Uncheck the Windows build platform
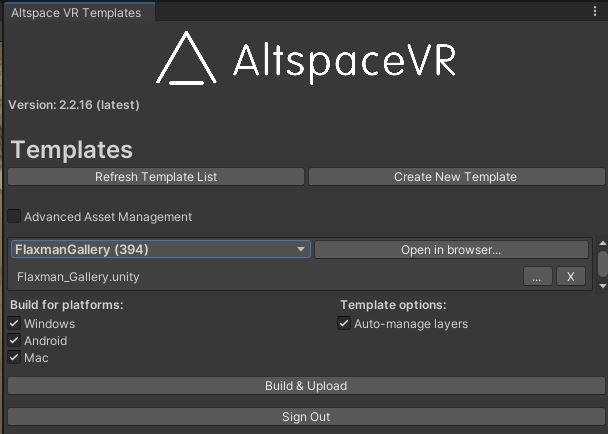Viewport: 608px width, 434px height. 14,323
